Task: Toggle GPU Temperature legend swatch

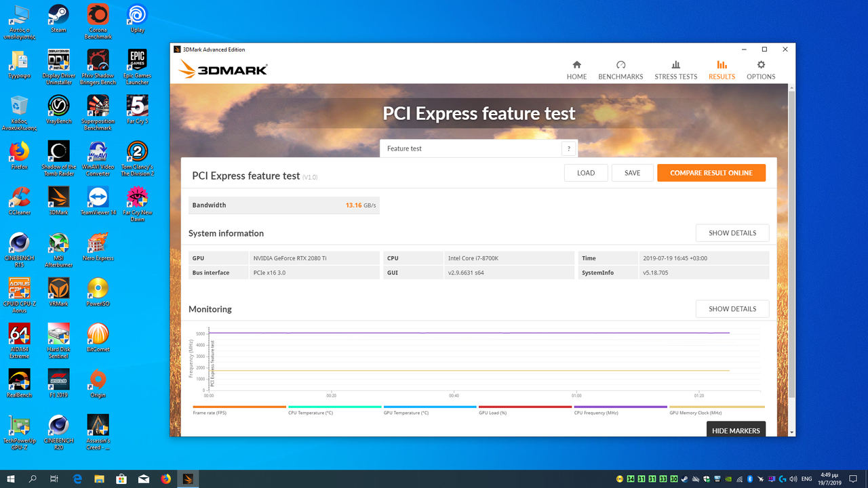Action: 430,407
